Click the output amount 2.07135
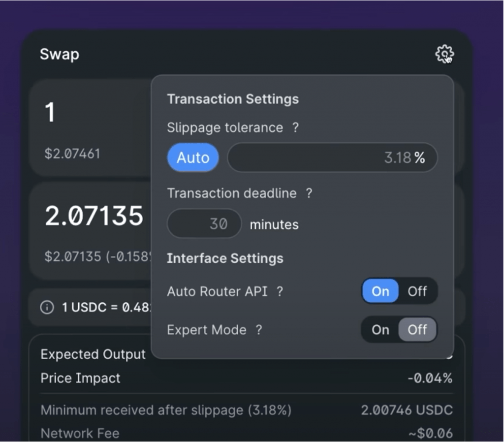504x442 pixels. coord(94,216)
